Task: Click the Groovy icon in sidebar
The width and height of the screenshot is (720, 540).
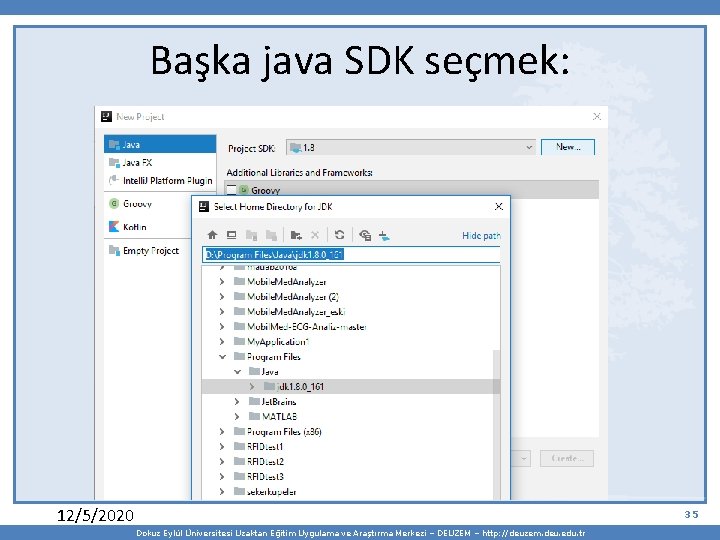Action: pos(114,203)
